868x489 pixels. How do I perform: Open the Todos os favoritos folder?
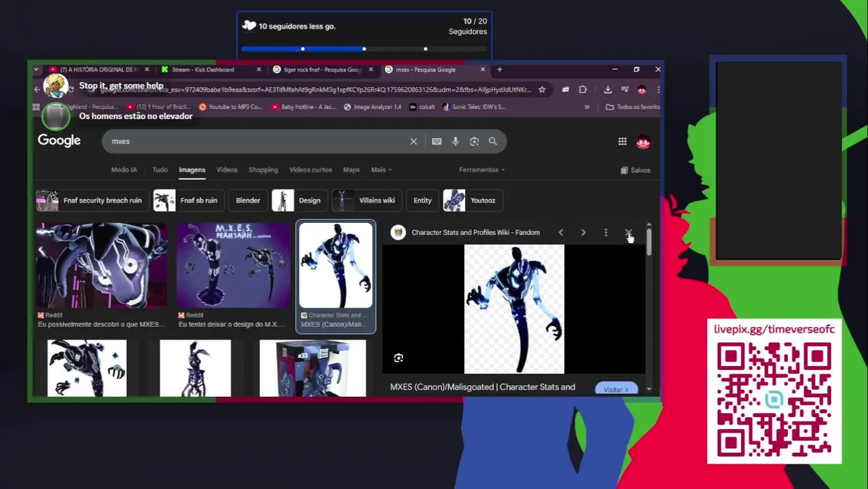coord(633,107)
